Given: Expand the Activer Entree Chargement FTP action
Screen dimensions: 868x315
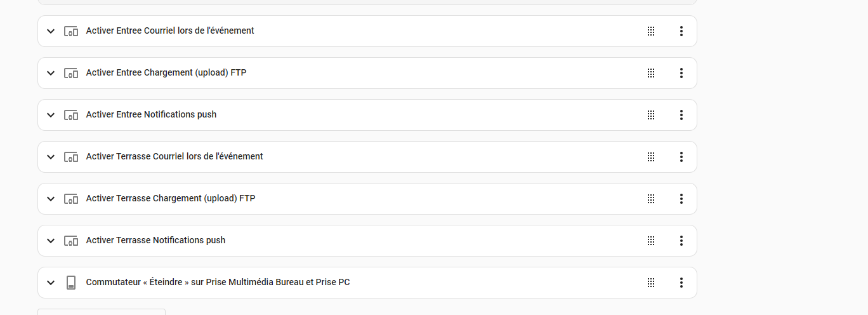Looking at the screenshot, I should [x=51, y=73].
